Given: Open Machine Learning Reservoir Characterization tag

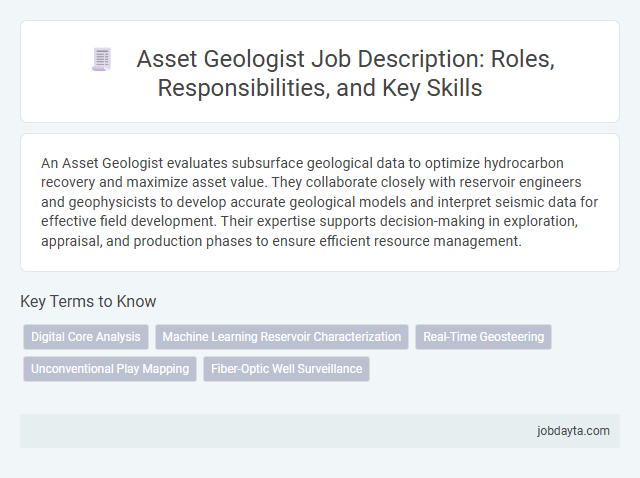Looking at the screenshot, I should click(x=282, y=337).
